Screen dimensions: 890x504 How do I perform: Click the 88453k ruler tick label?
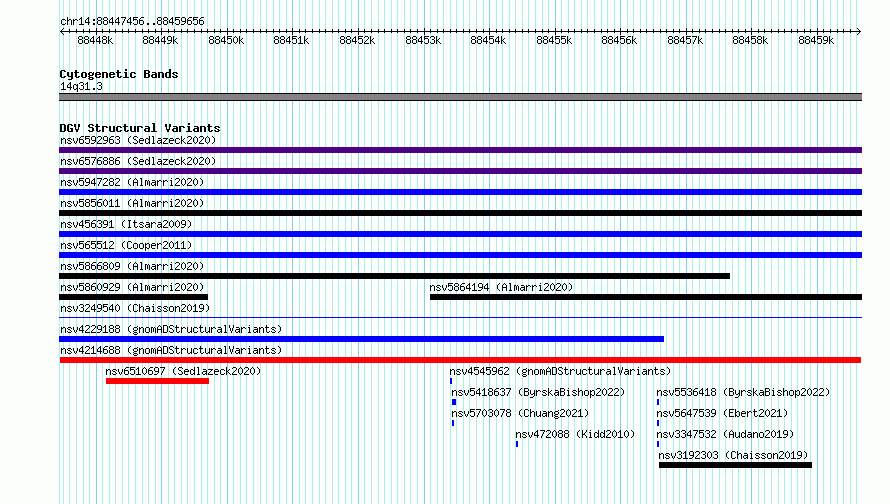pos(423,40)
